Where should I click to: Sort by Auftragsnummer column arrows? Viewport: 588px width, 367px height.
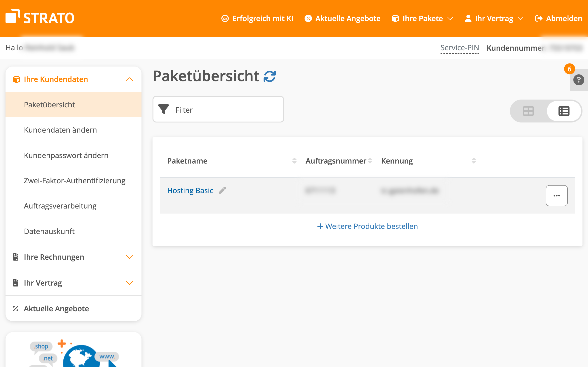(370, 161)
